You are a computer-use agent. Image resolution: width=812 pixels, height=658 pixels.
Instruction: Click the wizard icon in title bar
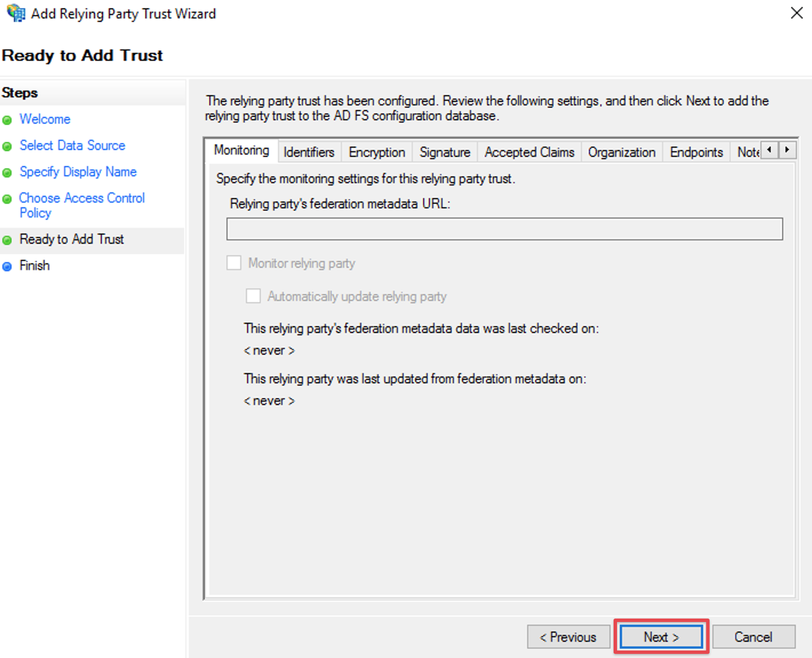click(x=15, y=13)
